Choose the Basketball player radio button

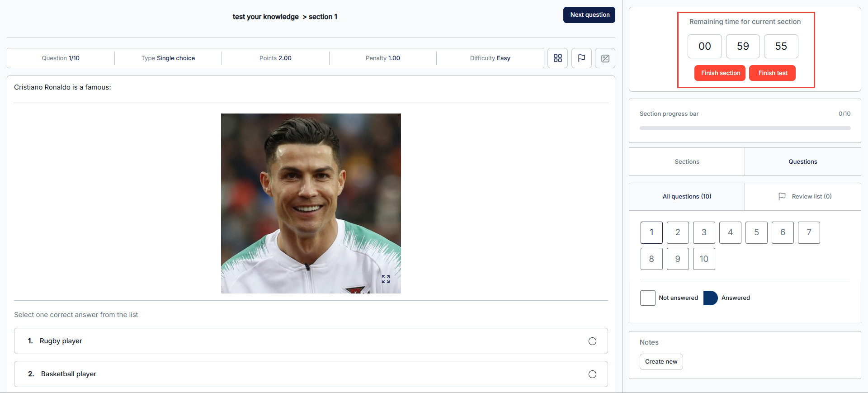click(592, 374)
